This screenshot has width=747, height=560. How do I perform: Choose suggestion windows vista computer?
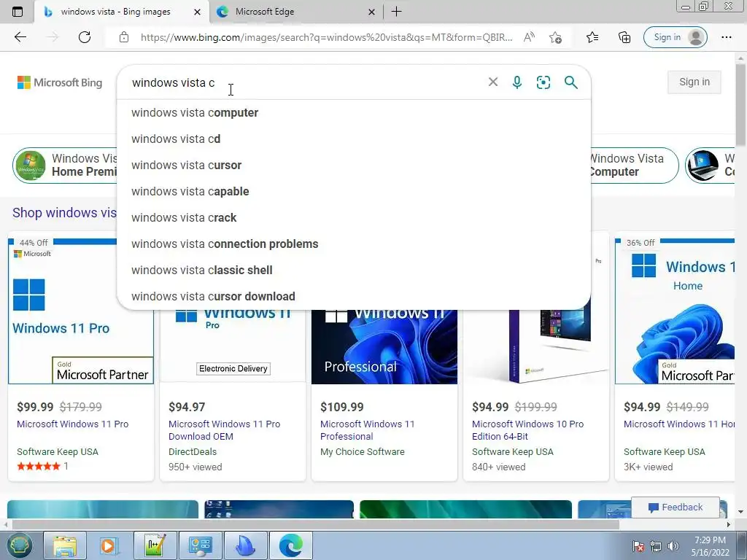pos(354,113)
